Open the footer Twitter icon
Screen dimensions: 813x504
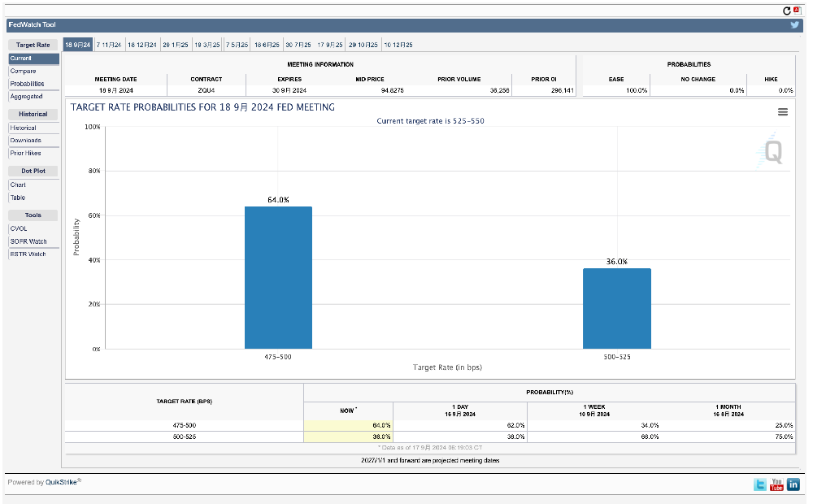click(x=760, y=484)
